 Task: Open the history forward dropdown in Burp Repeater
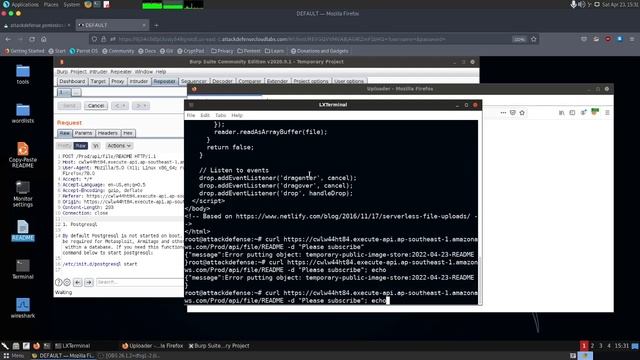tap(140, 106)
